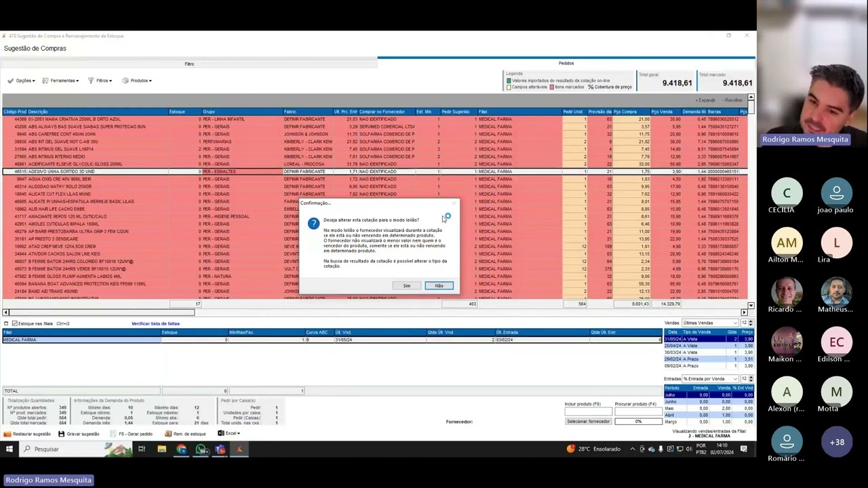Select participant Lira avatar
Screen dimensions: 868x488
[x=837, y=243]
